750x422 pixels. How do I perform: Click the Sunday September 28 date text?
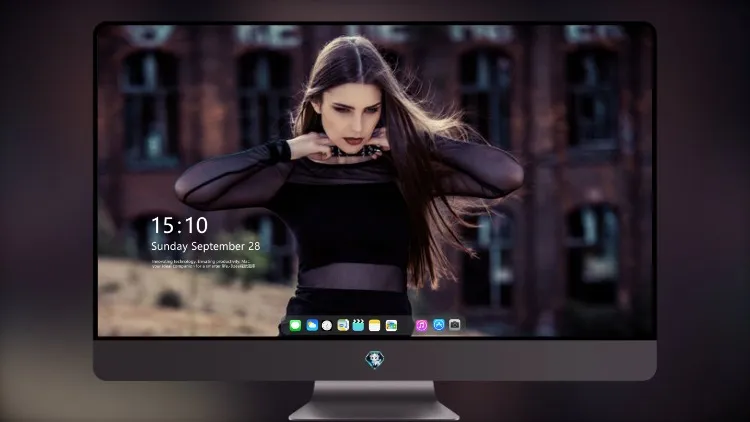click(x=206, y=246)
